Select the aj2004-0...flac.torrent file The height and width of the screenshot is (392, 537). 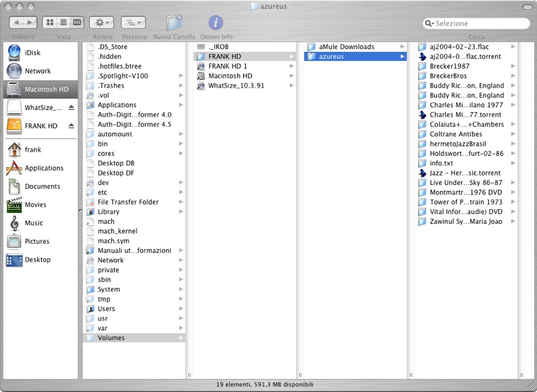coord(466,57)
